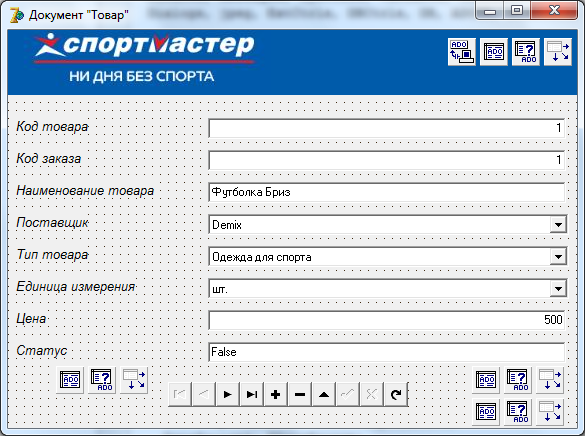Click the Статус field showing False

click(387, 352)
